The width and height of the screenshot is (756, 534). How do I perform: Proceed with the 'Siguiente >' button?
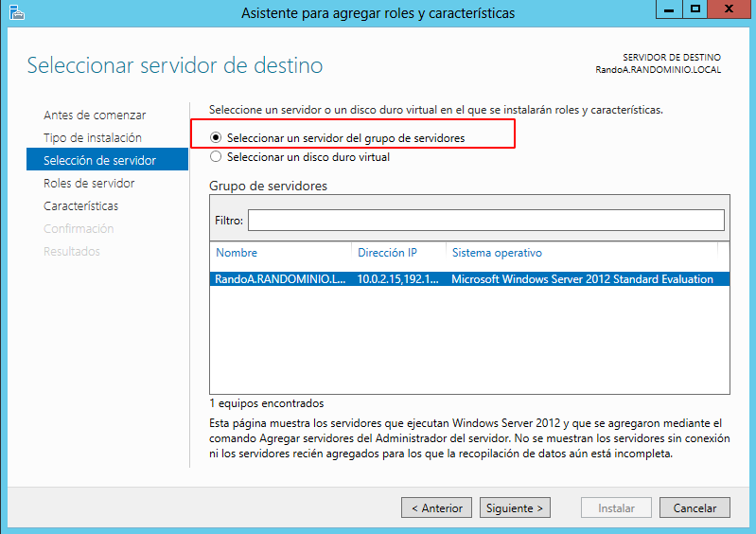tap(515, 507)
